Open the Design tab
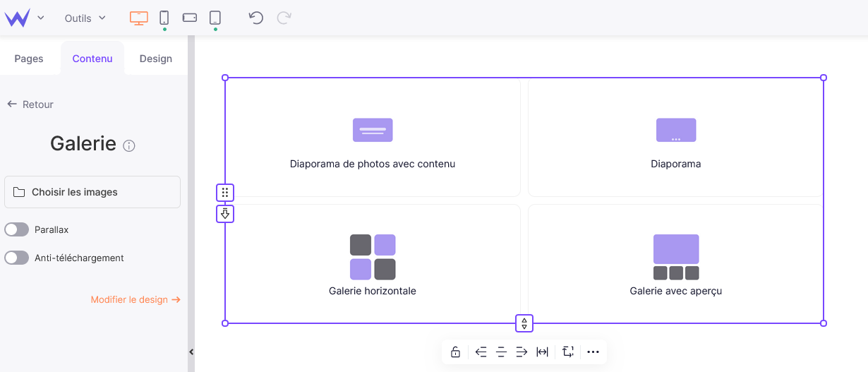Screen dimensions: 868x372 pyautogui.click(x=155, y=59)
